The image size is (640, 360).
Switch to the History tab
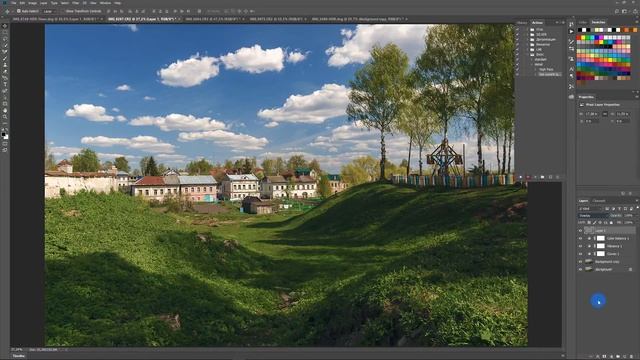[x=522, y=22]
